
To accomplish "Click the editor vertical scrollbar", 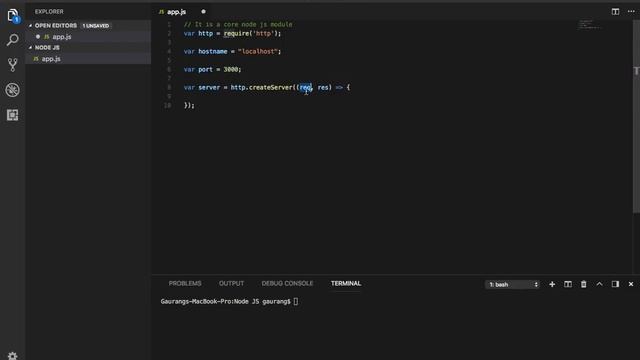I will coord(636,116).
